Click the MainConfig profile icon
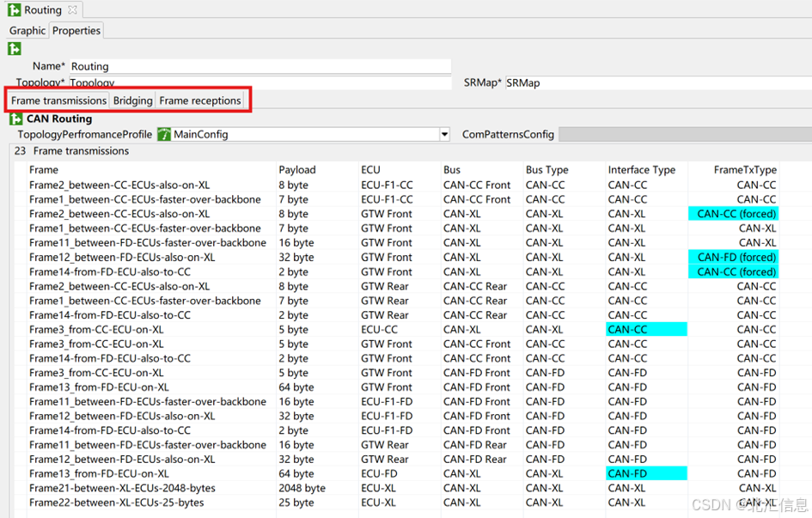 (164, 135)
